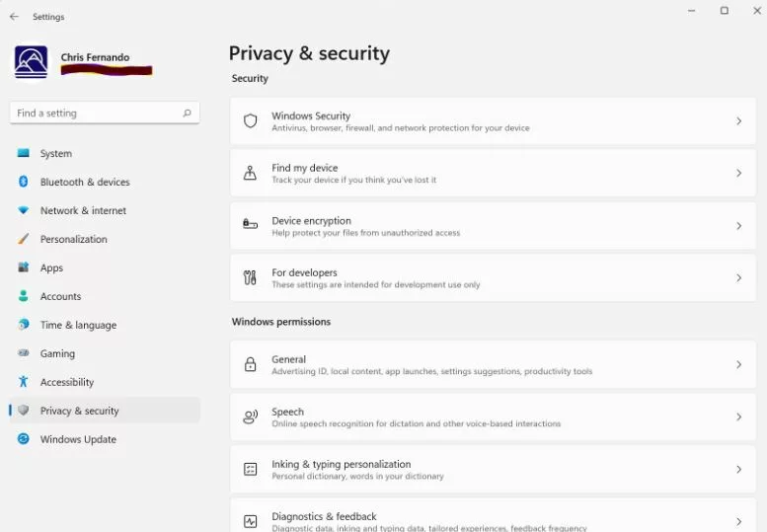This screenshot has width=767, height=532.
Task: Click the Find my device icon
Action: click(x=250, y=173)
